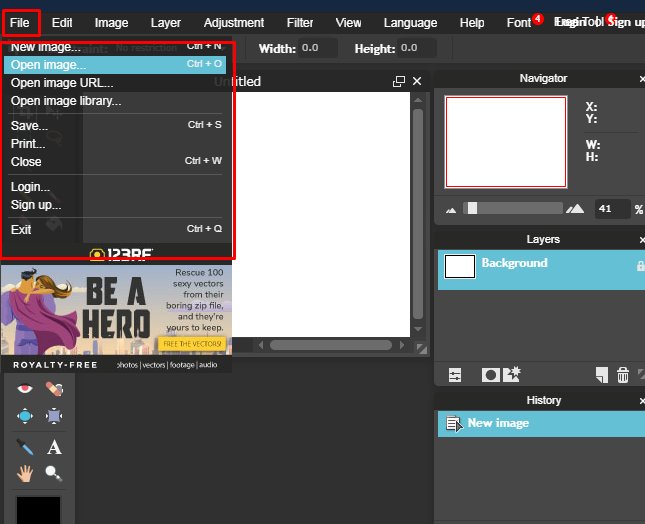The image size is (645, 524).
Task: Click the Navigator preview thumbnail
Action: tap(506, 142)
